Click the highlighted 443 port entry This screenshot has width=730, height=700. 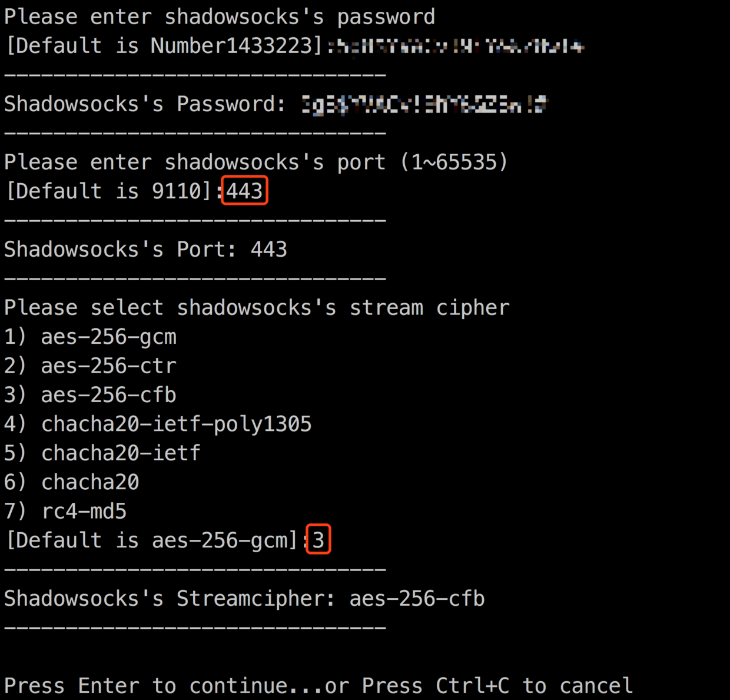[x=244, y=191]
